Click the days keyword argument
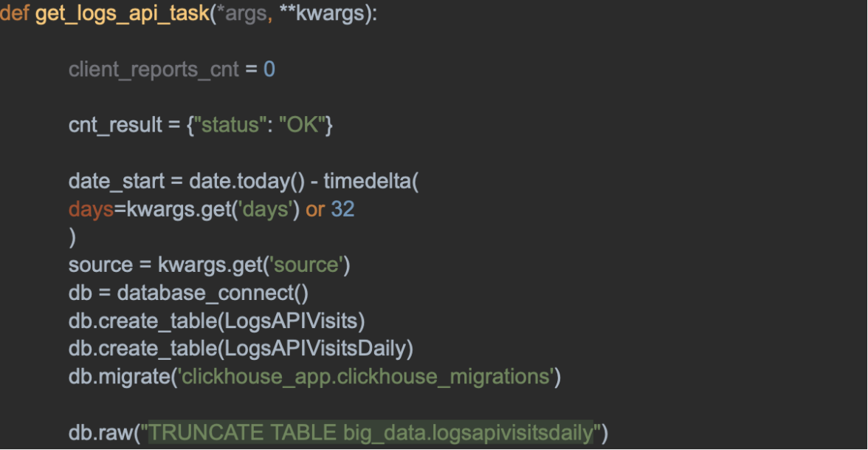This screenshot has width=868, height=450. (x=90, y=209)
